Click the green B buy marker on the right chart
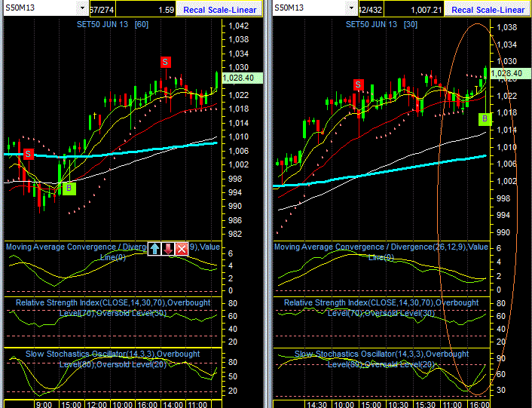Screen dimensions: 532x408 coord(485,119)
